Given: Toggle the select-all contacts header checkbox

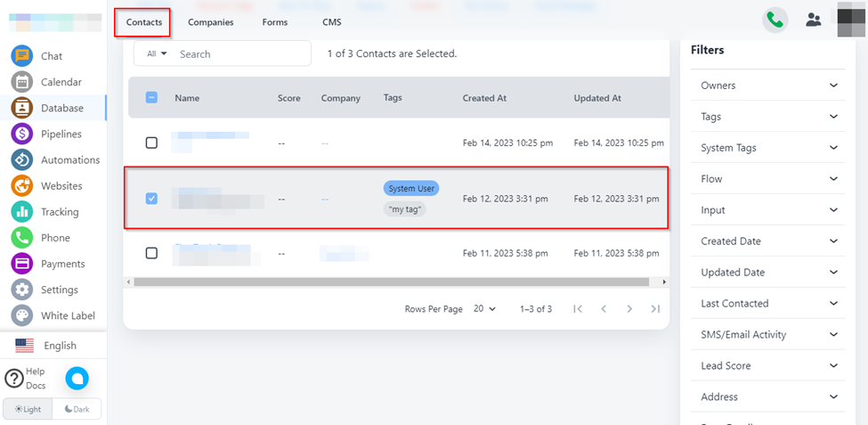Looking at the screenshot, I should 151,98.
